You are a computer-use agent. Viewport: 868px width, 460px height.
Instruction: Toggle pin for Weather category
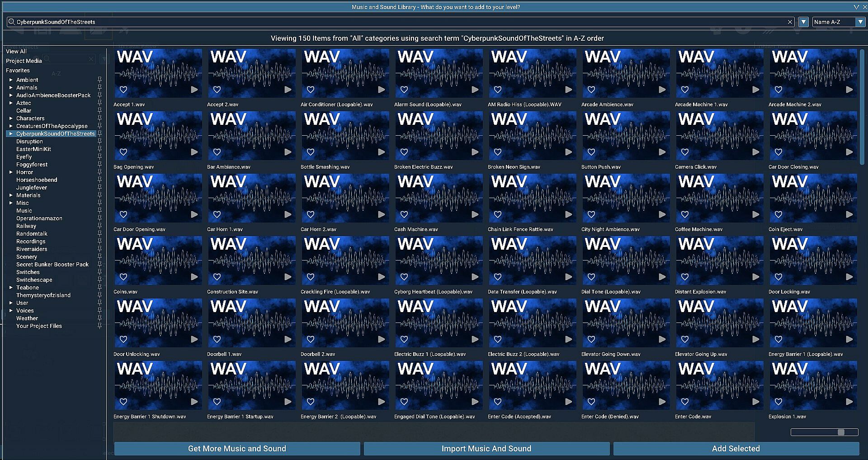[x=99, y=318]
